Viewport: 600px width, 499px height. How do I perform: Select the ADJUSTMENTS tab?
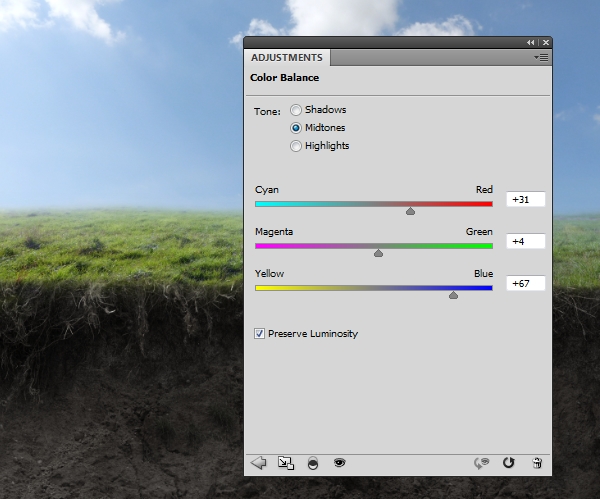pos(287,58)
